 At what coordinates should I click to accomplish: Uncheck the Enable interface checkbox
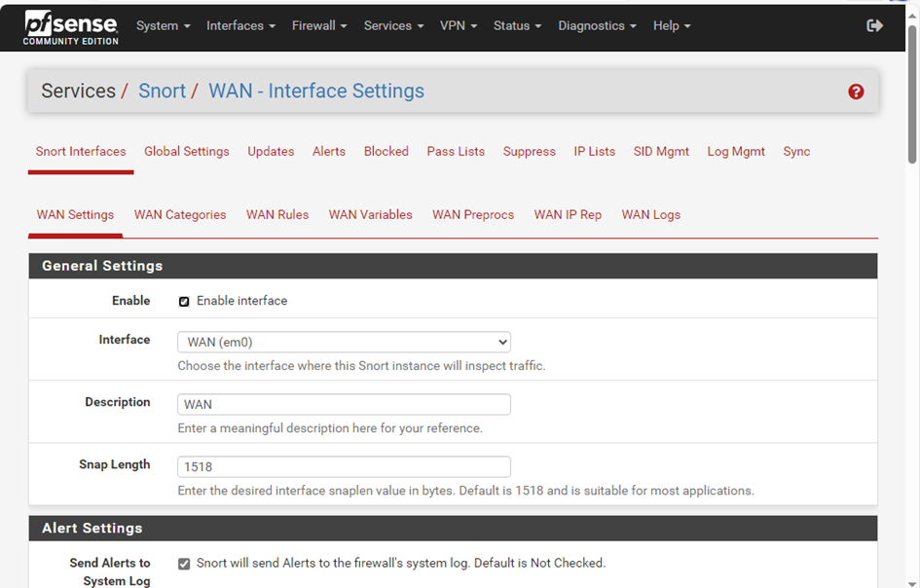pos(184,301)
